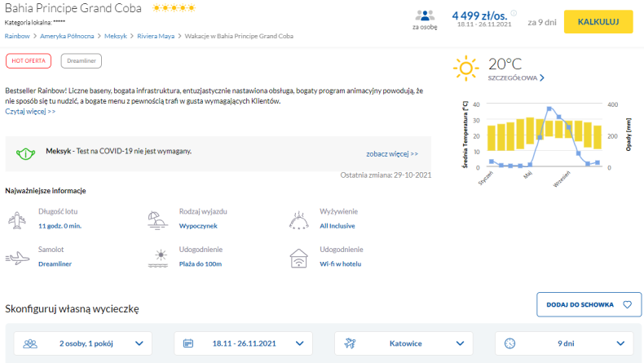Go to Ameryka Północna breadcrumb
The width and height of the screenshot is (644, 363).
67,36
